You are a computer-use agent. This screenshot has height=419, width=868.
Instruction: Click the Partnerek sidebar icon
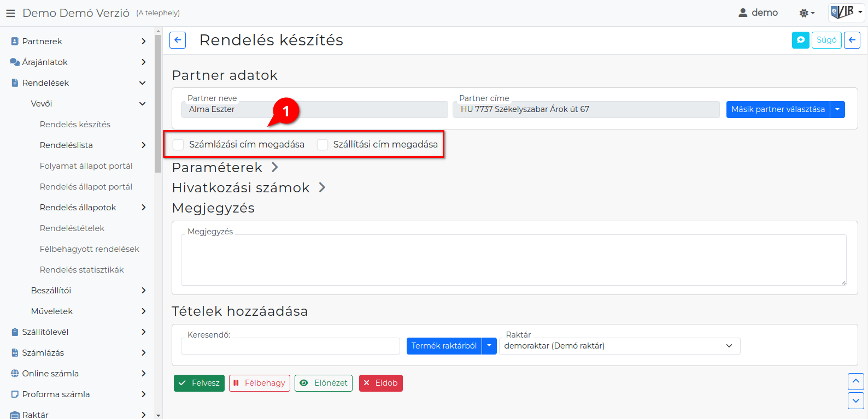pos(15,42)
